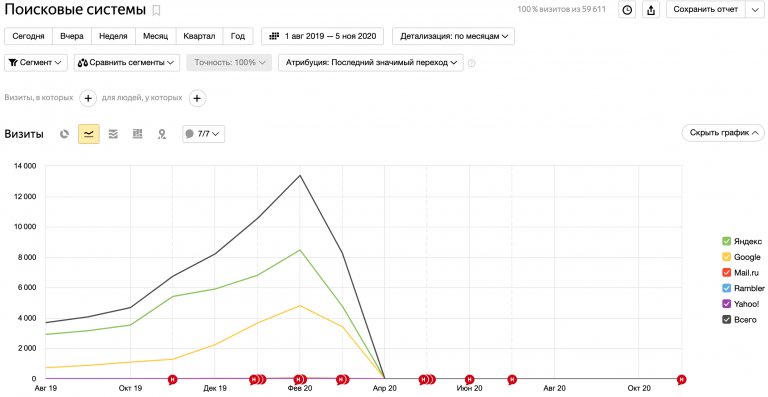This screenshot has height=397, width=768.
Task: Click the Скрыть график button
Action: (723, 133)
